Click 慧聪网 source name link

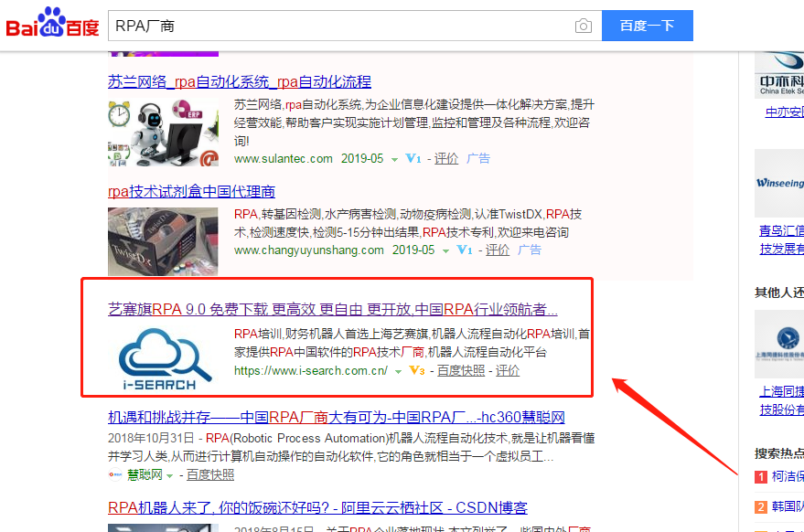click(145, 475)
